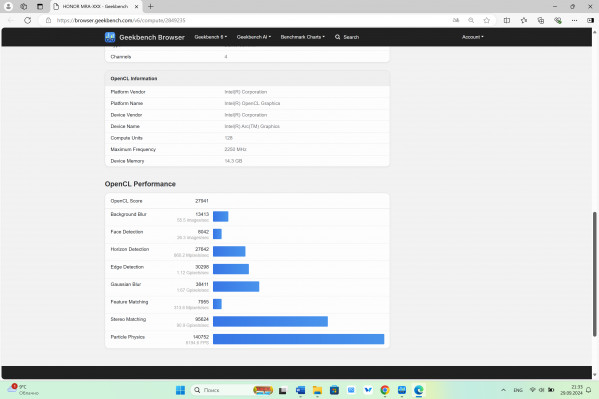Select the Compute Units row label
The height and width of the screenshot is (399, 599).
pos(126,138)
